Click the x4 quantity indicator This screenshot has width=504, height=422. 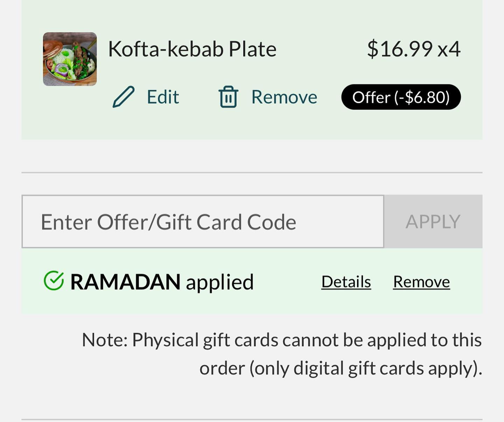[449, 49]
